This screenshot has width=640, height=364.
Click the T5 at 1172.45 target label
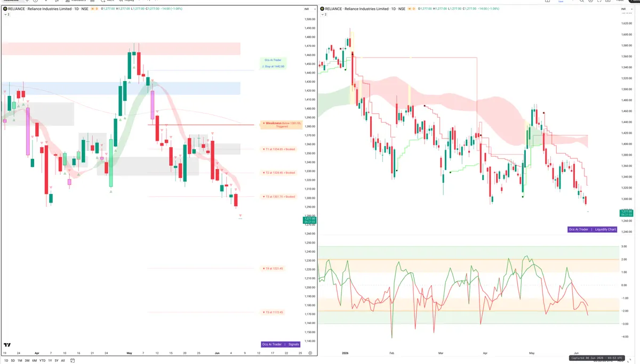click(273, 312)
